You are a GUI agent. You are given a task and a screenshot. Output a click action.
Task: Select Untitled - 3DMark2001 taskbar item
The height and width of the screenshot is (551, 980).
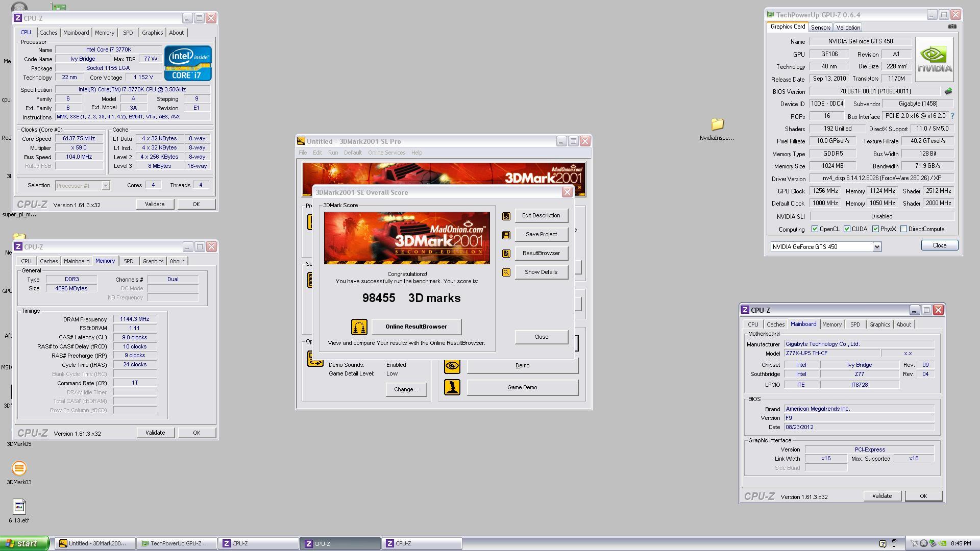pyautogui.click(x=95, y=544)
